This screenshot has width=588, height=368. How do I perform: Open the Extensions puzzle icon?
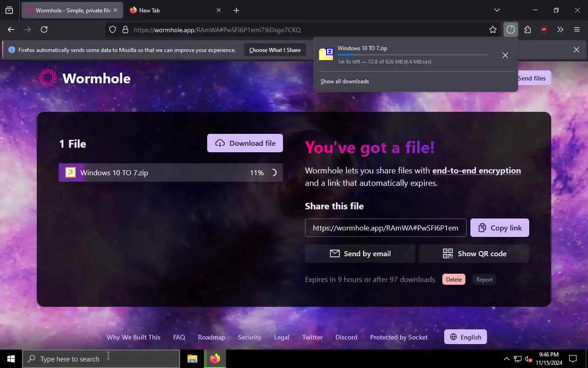(x=527, y=29)
